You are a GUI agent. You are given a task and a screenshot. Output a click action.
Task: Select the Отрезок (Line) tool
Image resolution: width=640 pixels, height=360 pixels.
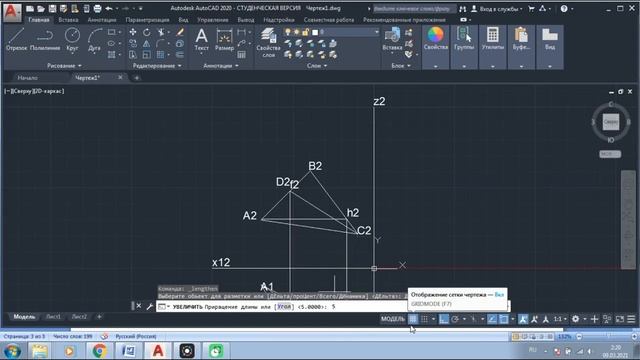[16, 40]
